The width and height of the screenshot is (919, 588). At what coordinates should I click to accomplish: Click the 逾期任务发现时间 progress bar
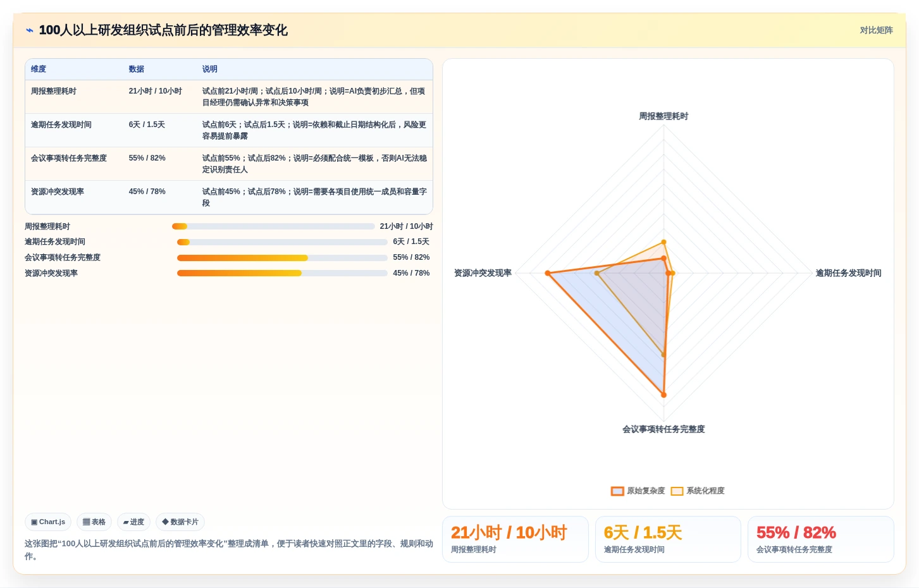pos(282,242)
